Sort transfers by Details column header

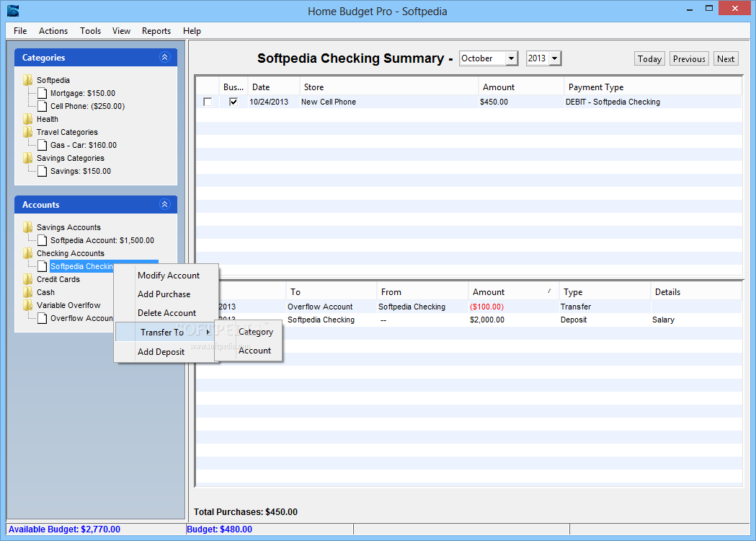tap(696, 292)
